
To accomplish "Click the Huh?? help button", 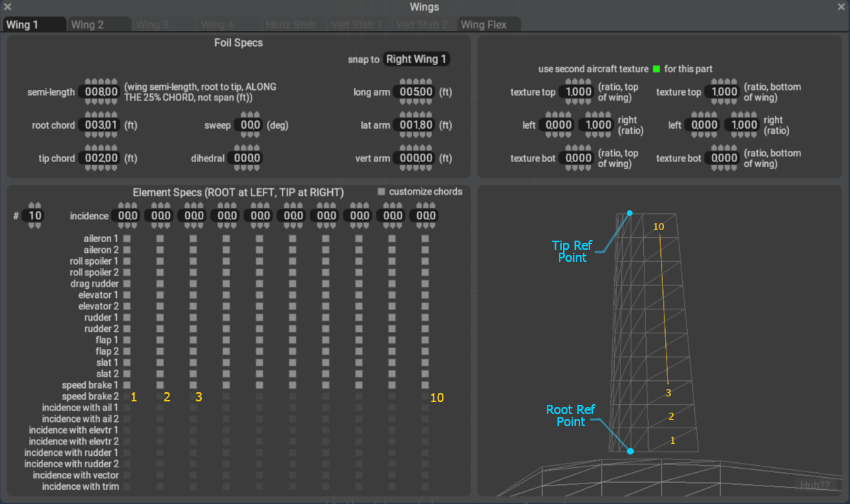I will [815, 485].
